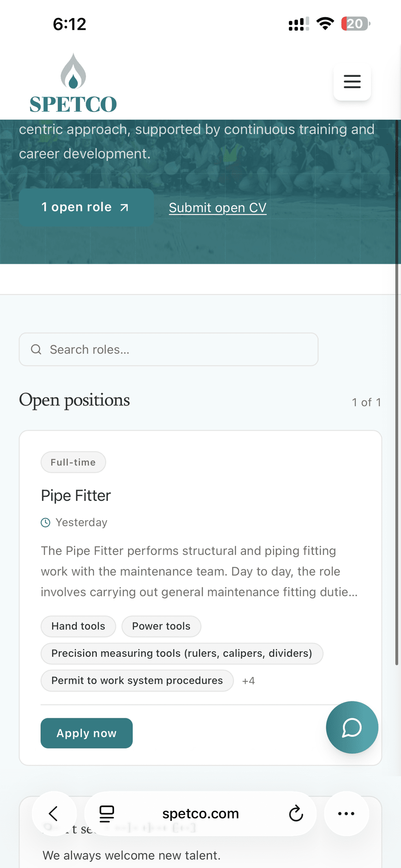
Task: Tap the search magnifier icon
Action: tap(36, 349)
